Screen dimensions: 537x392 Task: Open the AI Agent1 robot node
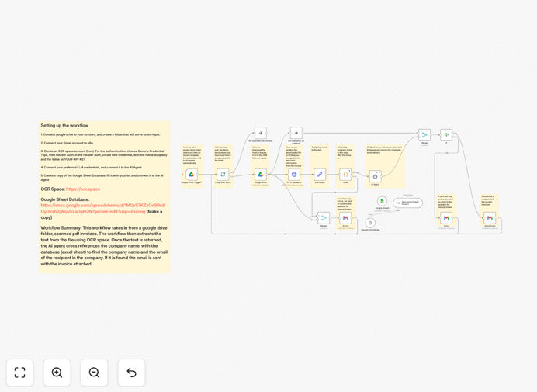[376, 176]
